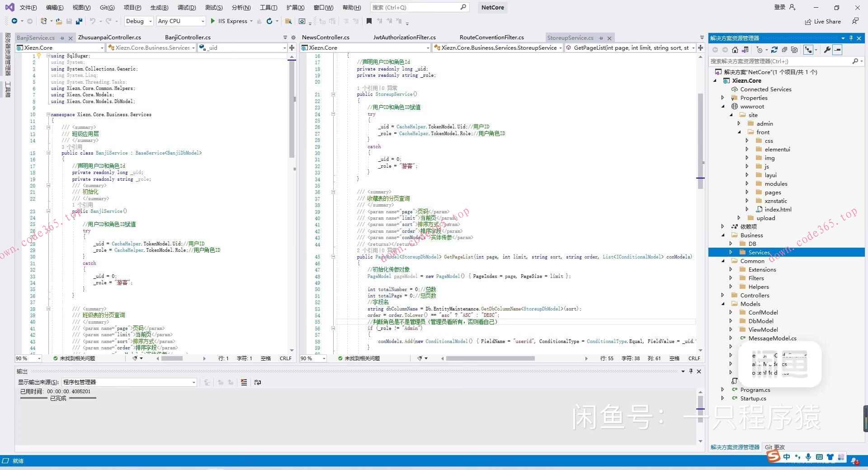Screen dimensions: 868x470
Task: Toggle Show All Files in Solution Explorer
Action: [794, 50]
